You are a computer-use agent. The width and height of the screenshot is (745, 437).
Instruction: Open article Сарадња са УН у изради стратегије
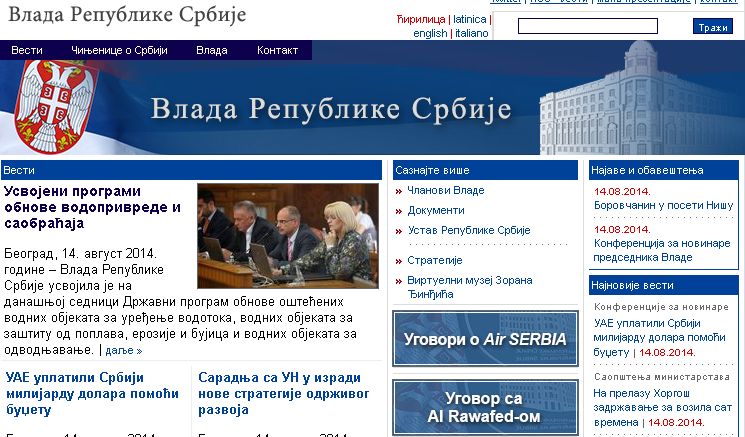(x=284, y=393)
